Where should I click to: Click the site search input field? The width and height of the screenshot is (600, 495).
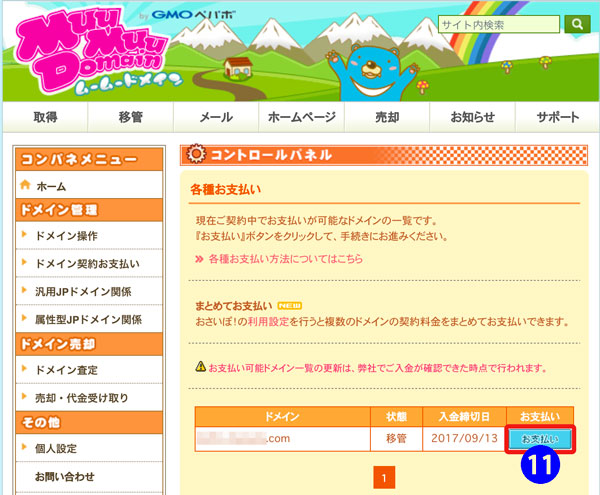(499, 24)
